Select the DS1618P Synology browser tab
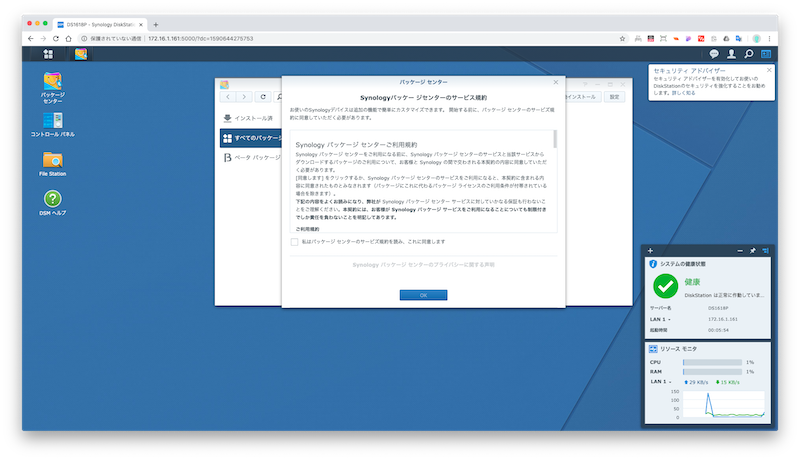The height and width of the screenshot is (460, 800). [100, 24]
